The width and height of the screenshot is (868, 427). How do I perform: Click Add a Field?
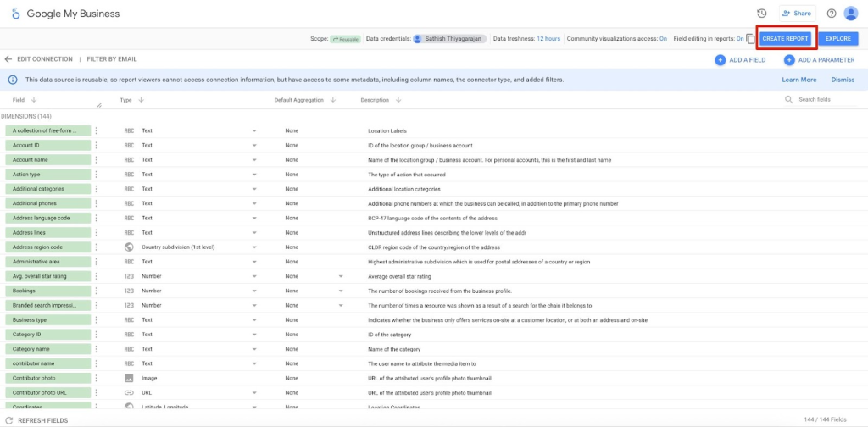click(x=741, y=60)
